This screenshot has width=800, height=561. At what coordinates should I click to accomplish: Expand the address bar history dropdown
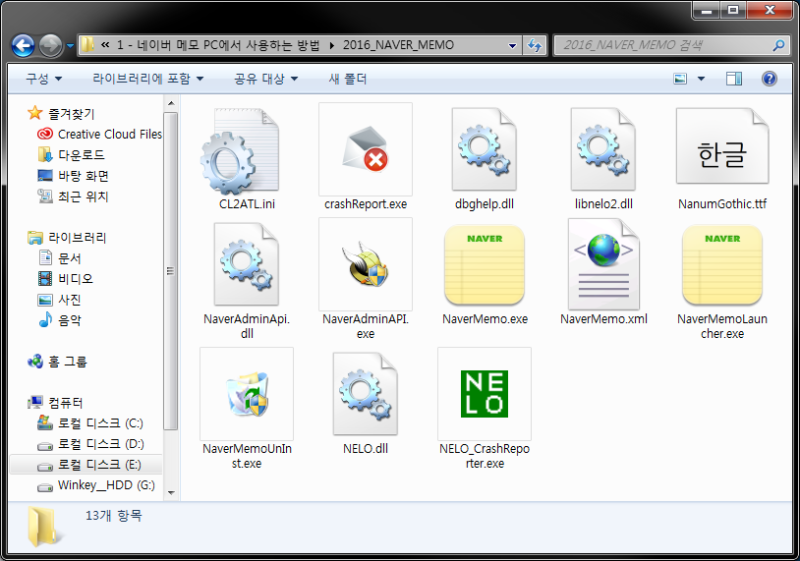pos(512,45)
